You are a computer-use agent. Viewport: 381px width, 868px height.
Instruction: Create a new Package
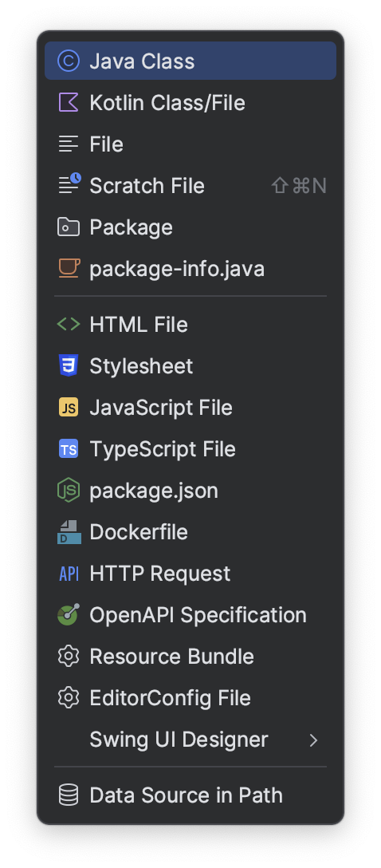click(x=190, y=227)
